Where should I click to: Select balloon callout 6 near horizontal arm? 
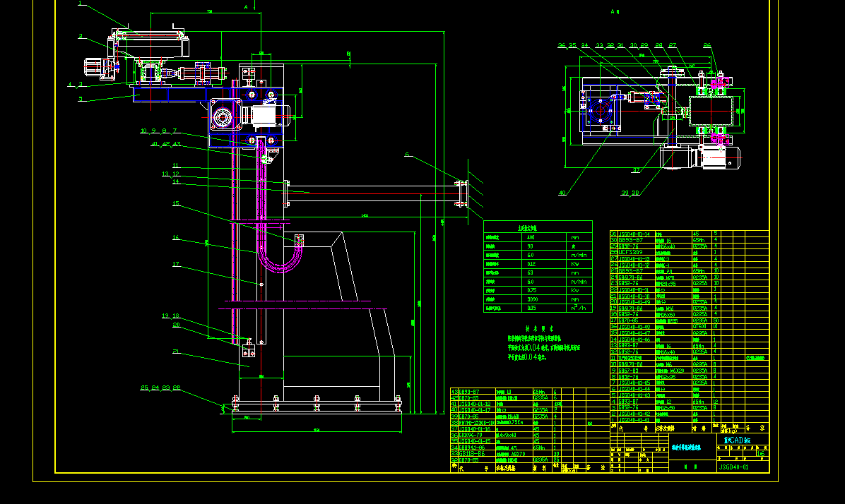tap(407, 155)
